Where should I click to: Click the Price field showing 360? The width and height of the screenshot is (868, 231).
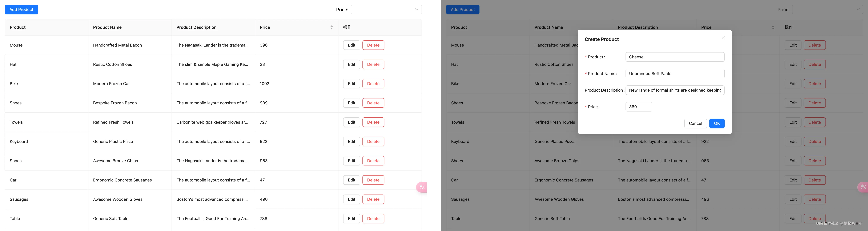click(638, 107)
